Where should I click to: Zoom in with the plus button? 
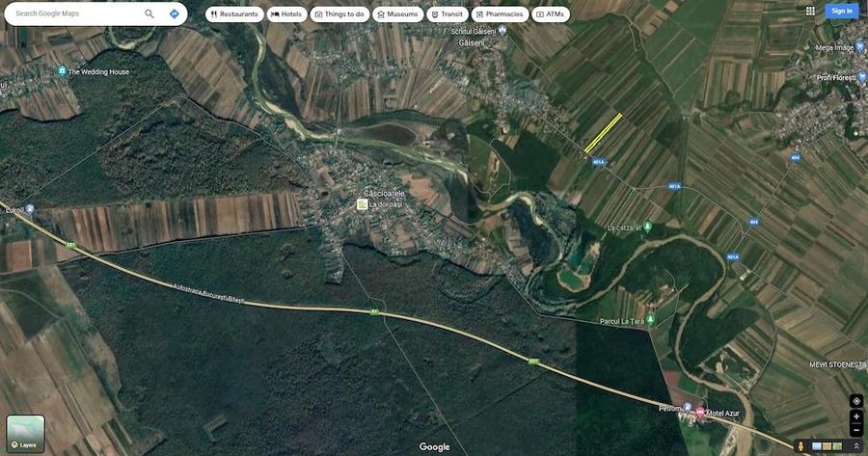[855, 416]
